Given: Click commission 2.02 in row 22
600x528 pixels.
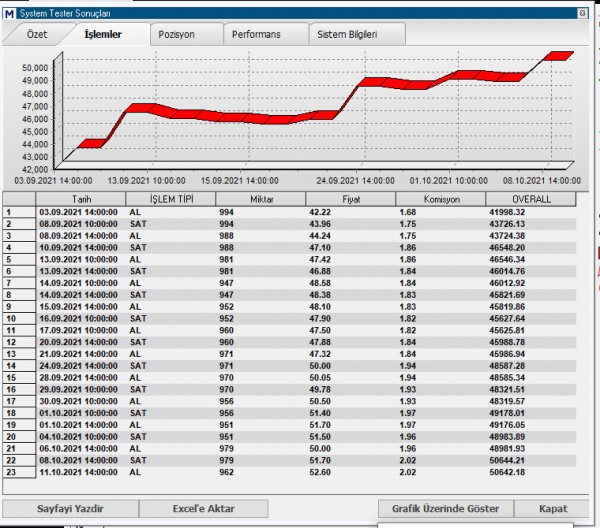Looking at the screenshot, I should point(408,460).
